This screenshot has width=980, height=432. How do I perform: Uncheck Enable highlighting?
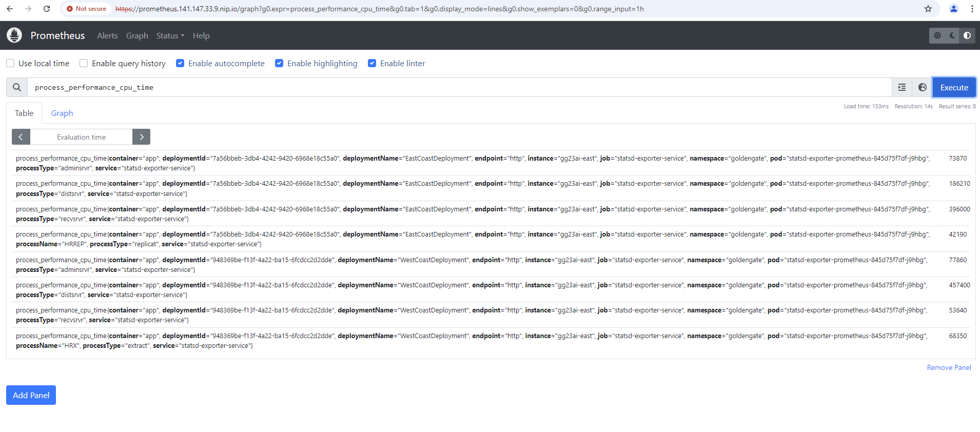point(279,63)
